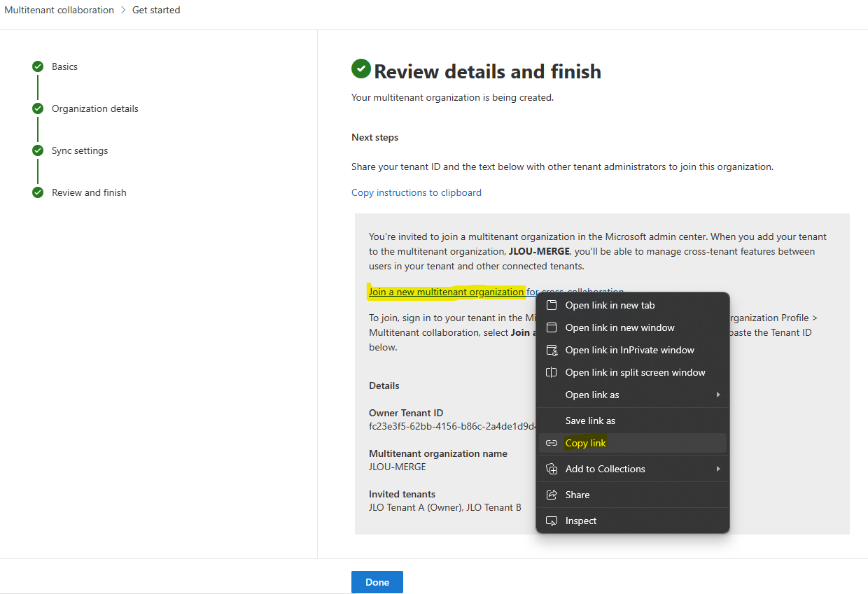Click the Add to Collections icon
The height and width of the screenshot is (594, 868).
(552, 469)
